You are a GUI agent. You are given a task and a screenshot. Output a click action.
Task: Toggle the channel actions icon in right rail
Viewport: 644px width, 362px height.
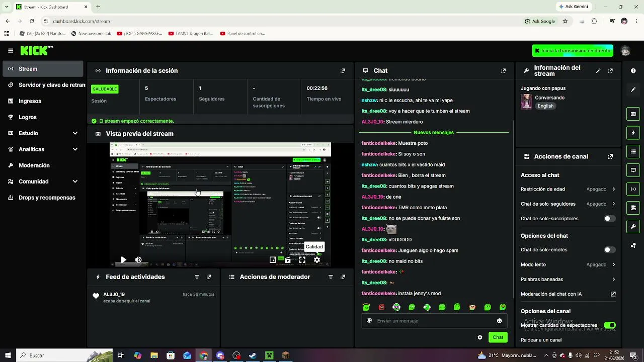click(x=633, y=208)
